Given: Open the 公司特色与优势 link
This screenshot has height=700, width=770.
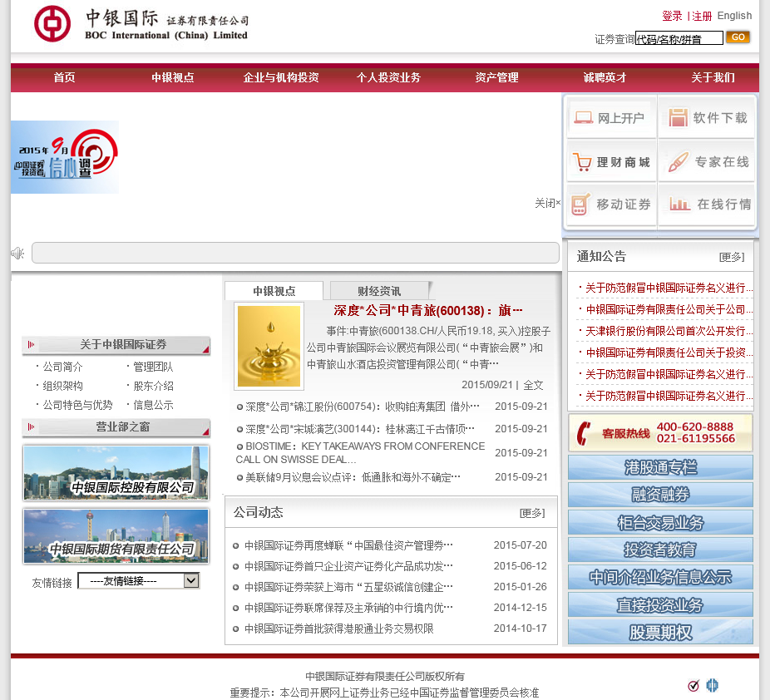Looking at the screenshot, I should [x=77, y=405].
